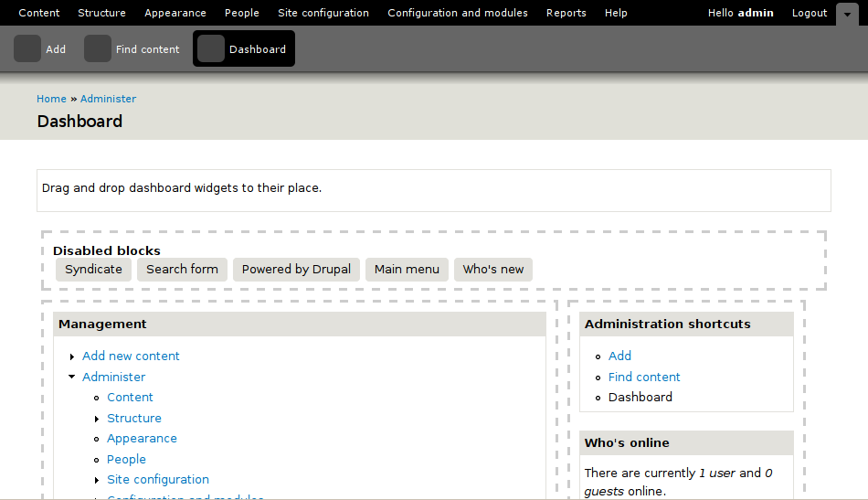868x500 pixels.
Task: Open the Reports menu
Action: pyautogui.click(x=566, y=13)
